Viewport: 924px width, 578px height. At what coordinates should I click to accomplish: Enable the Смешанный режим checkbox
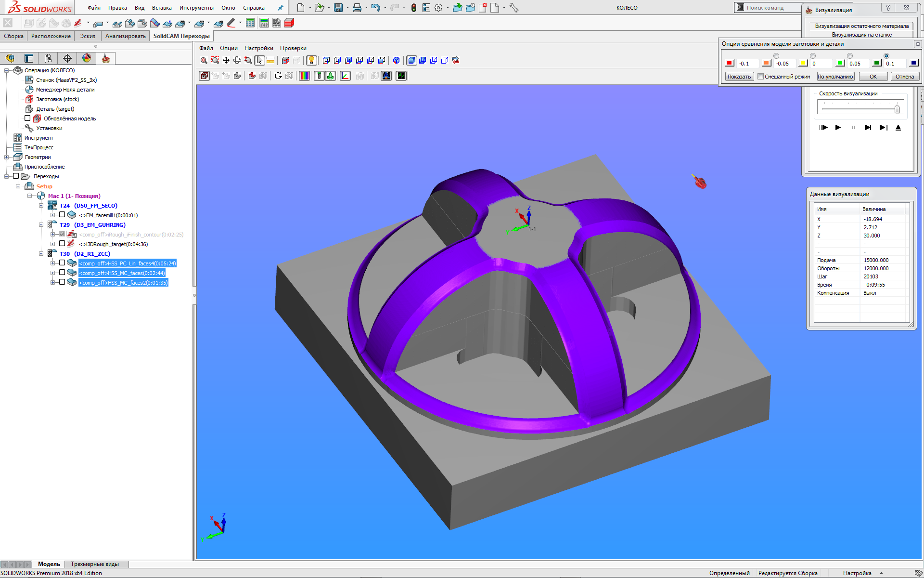tap(760, 77)
